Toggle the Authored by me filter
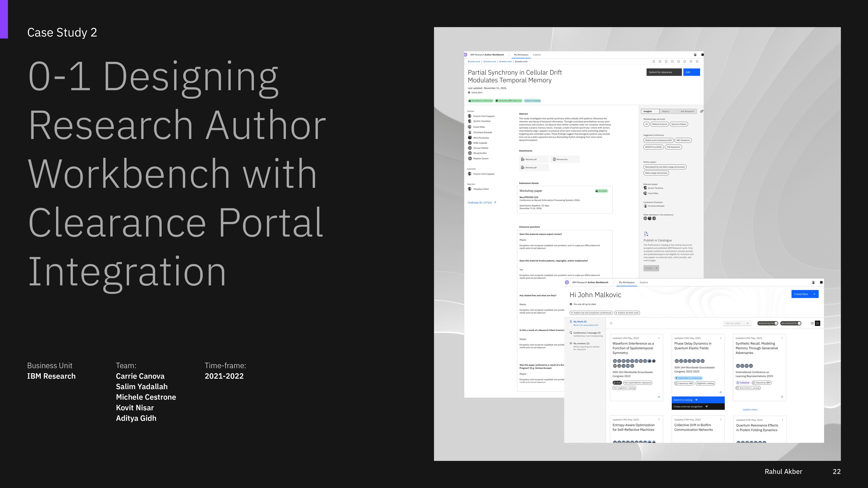 [768, 323]
